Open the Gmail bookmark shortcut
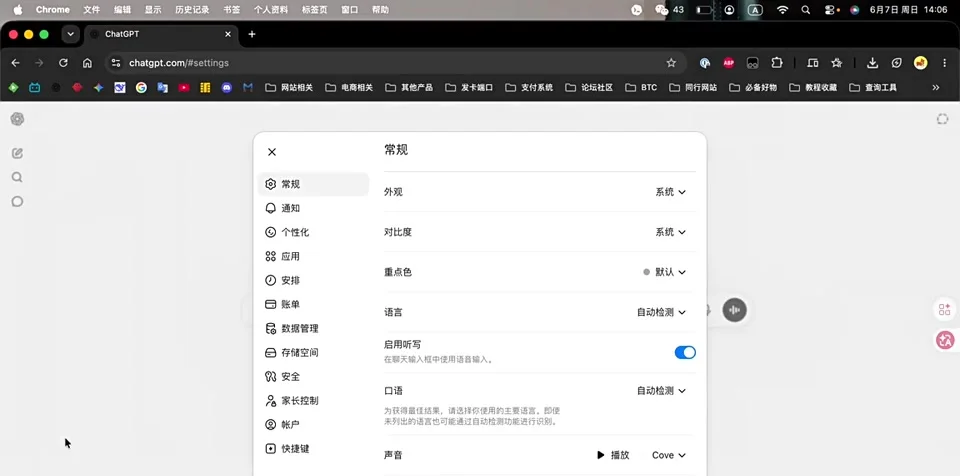The image size is (960, 476). tap(248, 88)
